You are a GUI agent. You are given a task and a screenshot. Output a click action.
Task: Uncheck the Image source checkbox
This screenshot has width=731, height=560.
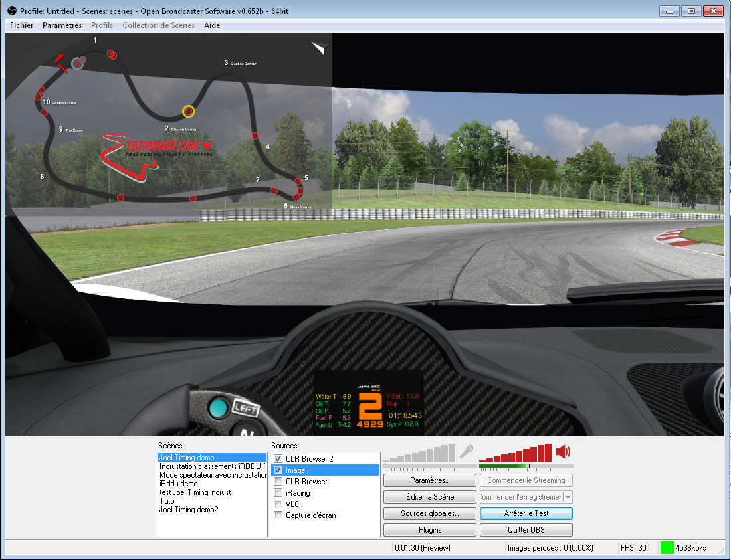point(278,470)
